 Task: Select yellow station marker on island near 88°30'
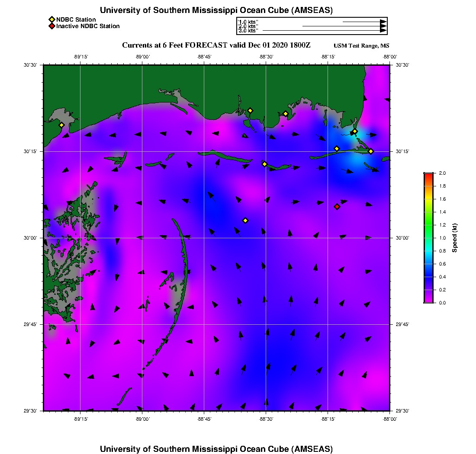tap(264, 164)
